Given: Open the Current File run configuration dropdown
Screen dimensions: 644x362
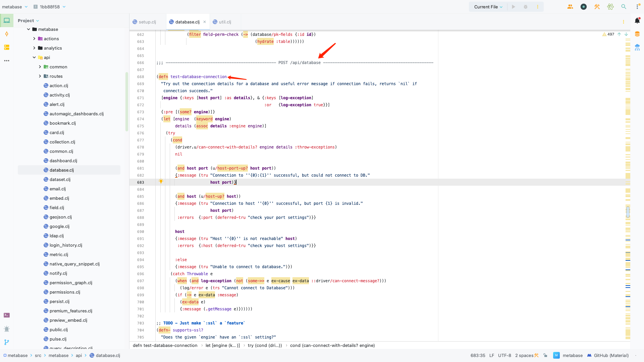Looking at the screenshot, I should (488, 7).
